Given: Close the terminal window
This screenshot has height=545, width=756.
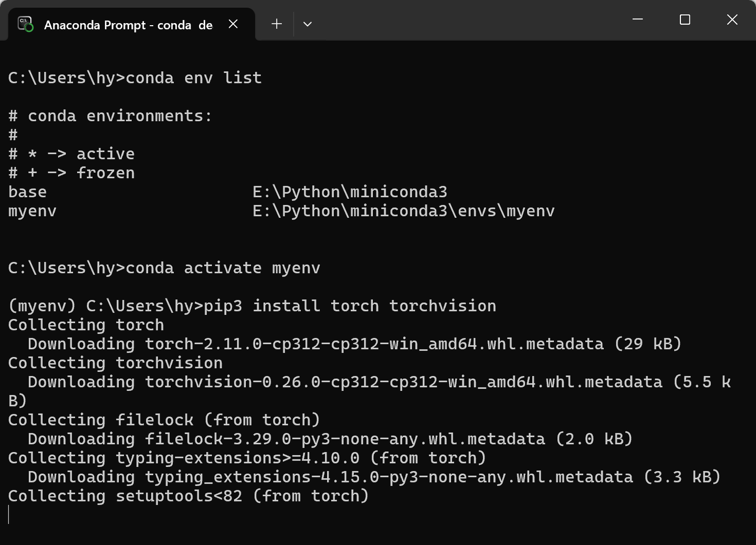Looking at the screenshot, I should point(732,19).
